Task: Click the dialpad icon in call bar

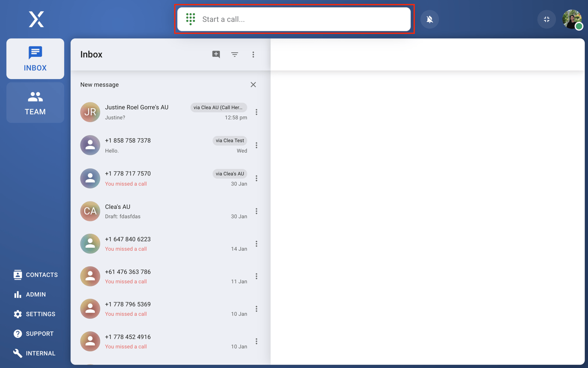Action: (191, 19)
